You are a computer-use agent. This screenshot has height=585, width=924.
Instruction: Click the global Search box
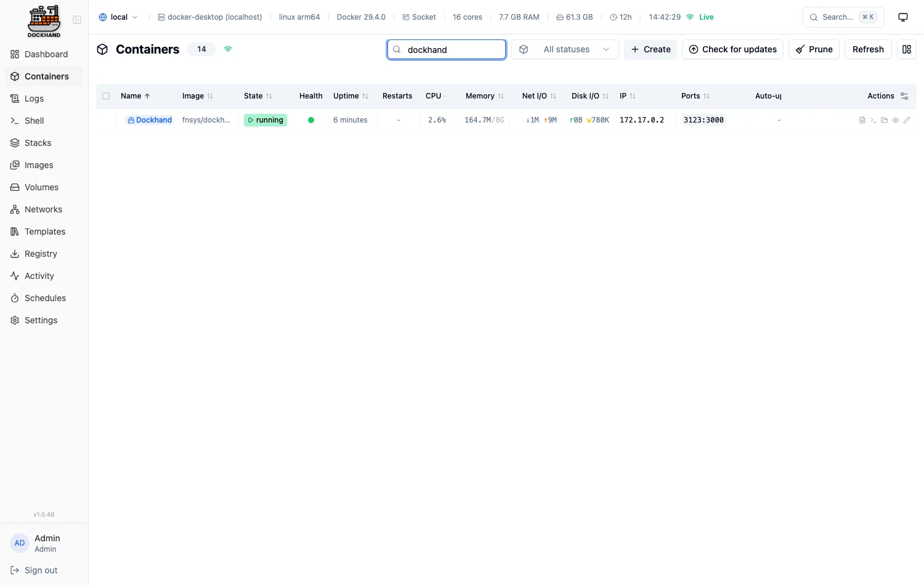843,17
